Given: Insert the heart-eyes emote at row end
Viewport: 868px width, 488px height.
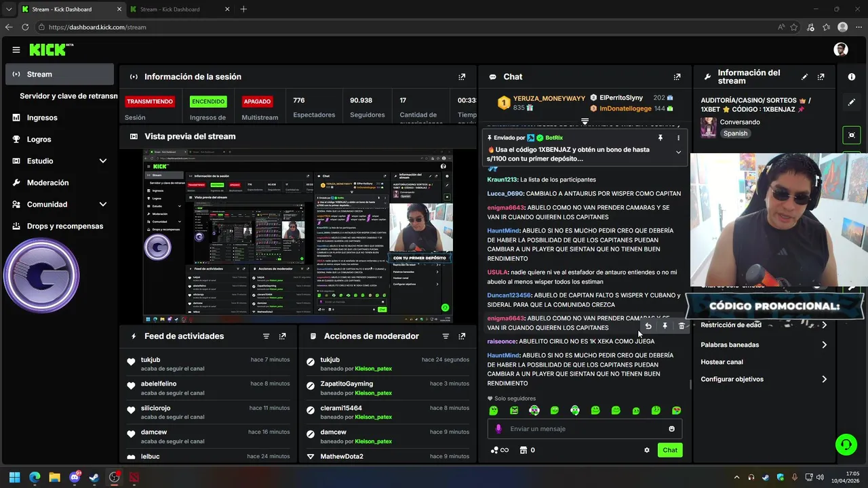Looking at the screenshot, I should pyautogui.click(x=677, y=411).
